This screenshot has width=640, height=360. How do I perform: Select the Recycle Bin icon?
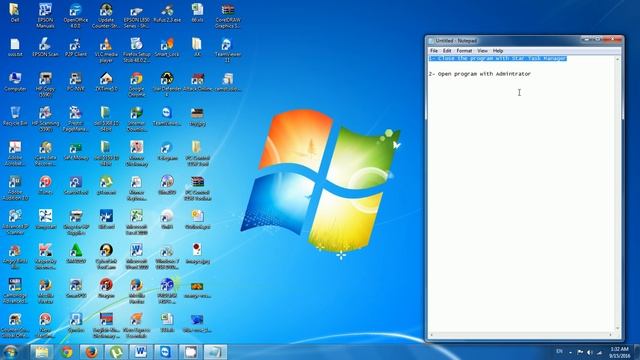pyautogui.click(x=15, y=116)
